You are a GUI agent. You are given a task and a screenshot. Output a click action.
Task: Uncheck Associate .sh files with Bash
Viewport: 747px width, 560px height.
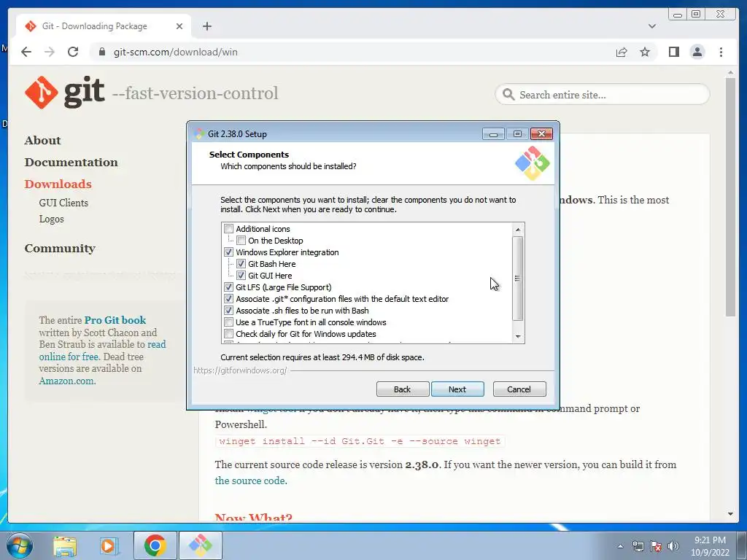[228, 311]
